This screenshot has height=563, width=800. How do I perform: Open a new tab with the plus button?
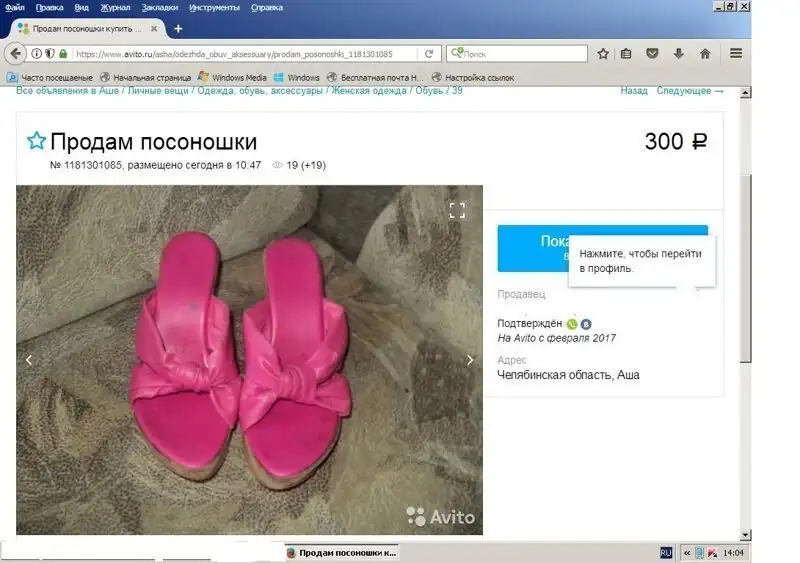coord(178,29)
